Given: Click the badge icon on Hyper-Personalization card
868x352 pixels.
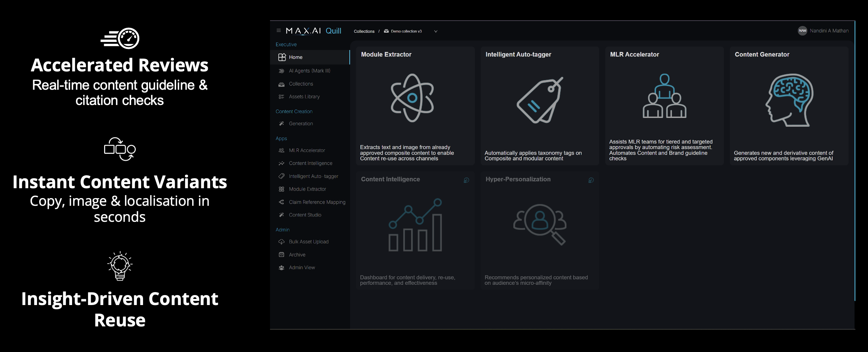Looking at the screenshot, I should pos(591,180).
